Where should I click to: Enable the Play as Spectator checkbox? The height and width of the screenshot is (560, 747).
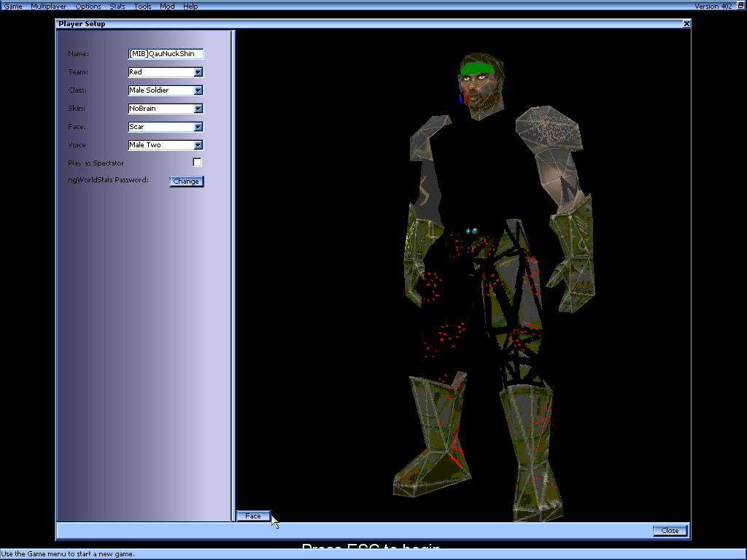click(x=196, y=162)
